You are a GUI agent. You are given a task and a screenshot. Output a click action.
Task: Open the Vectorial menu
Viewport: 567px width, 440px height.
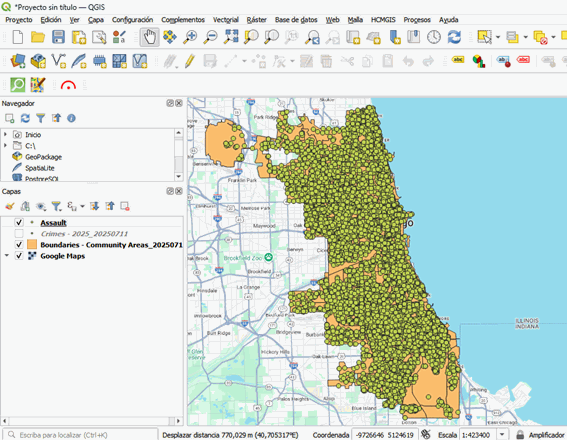226,20
